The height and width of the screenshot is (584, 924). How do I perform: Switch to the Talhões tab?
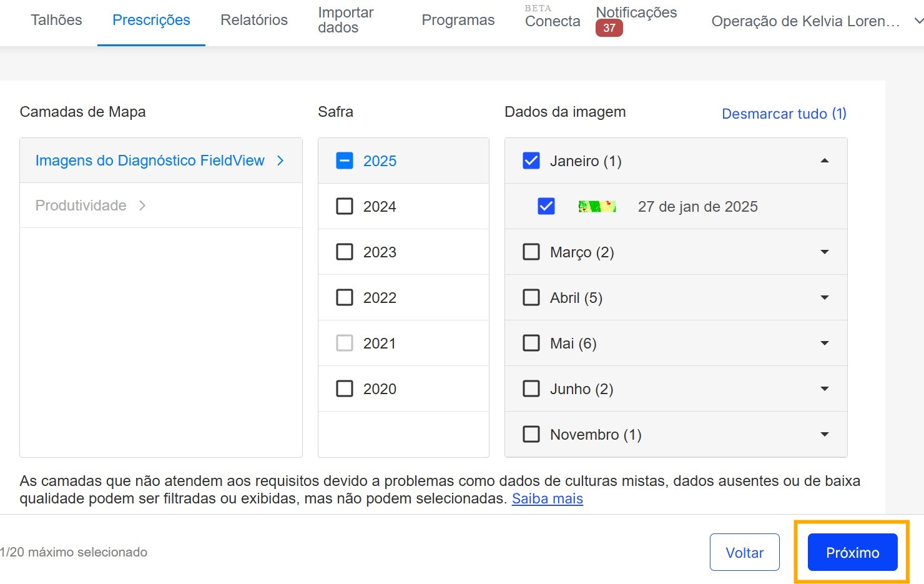pos(56,20)
